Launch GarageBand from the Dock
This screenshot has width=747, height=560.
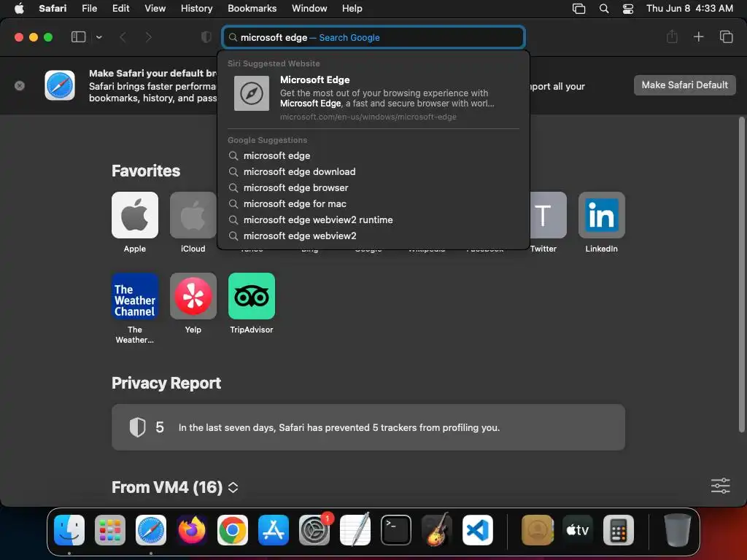437,530
